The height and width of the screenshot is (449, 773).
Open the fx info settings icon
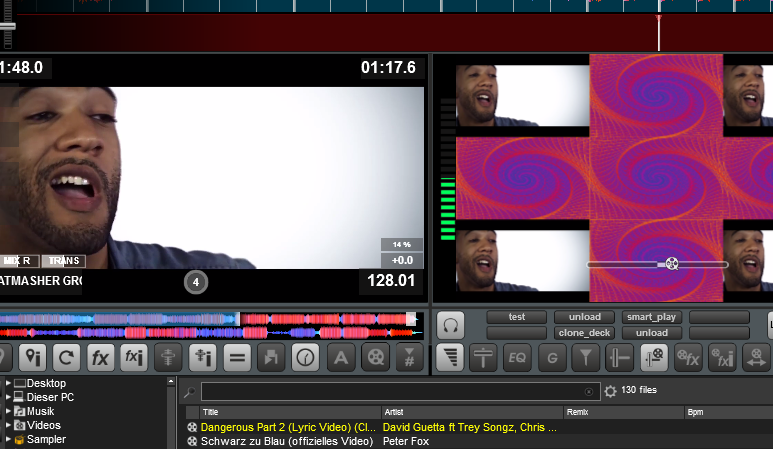(134, 357)
